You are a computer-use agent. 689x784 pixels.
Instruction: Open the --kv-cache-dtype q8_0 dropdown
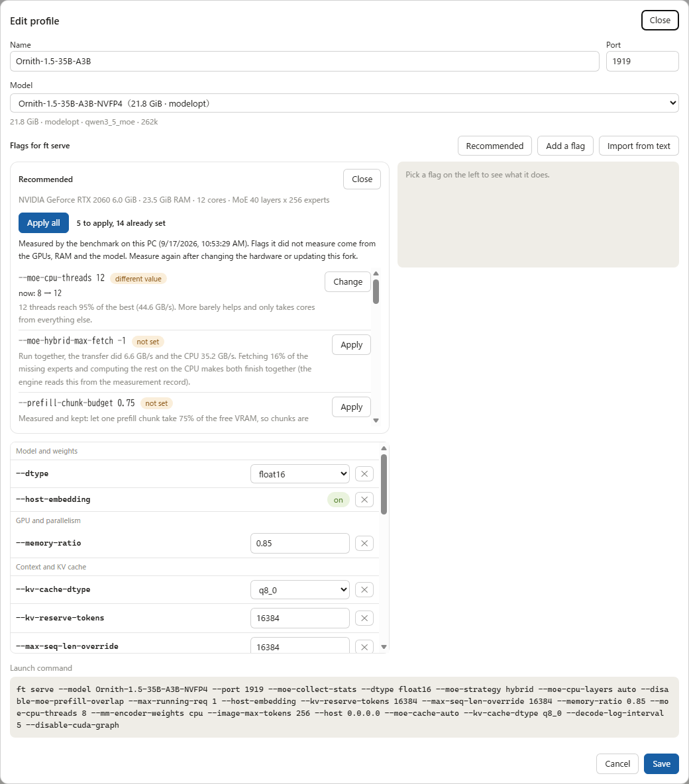point(299,589)
